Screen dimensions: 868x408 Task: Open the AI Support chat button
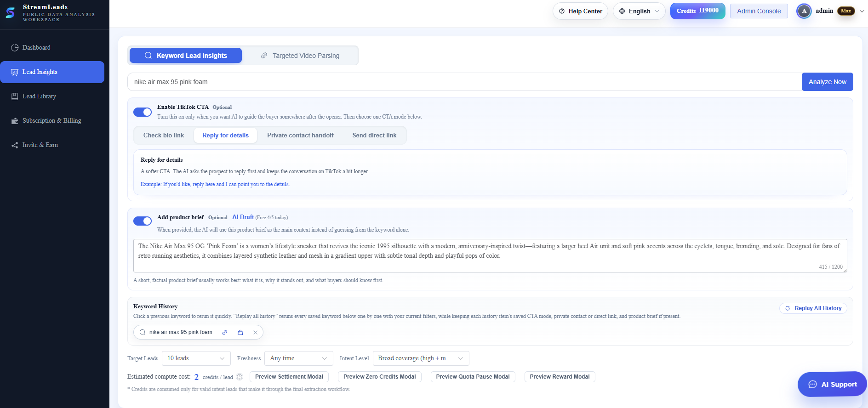click(x=832, y=384)
